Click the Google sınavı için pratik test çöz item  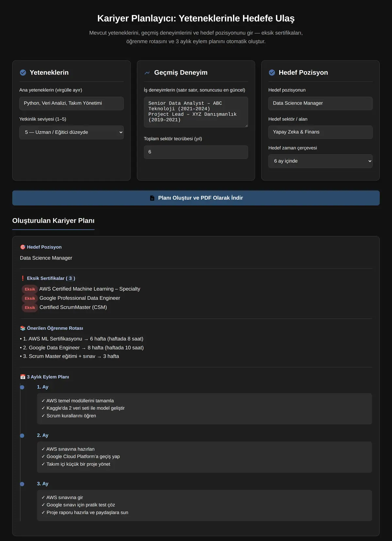(78, 505)
